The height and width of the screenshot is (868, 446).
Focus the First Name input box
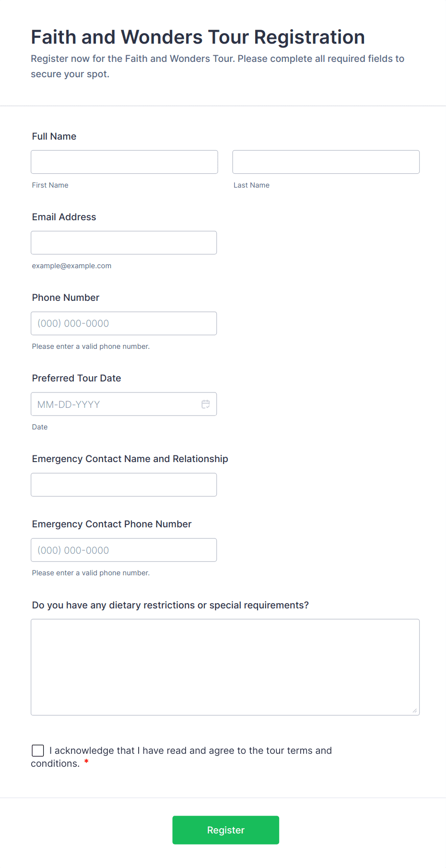point(124,162)
